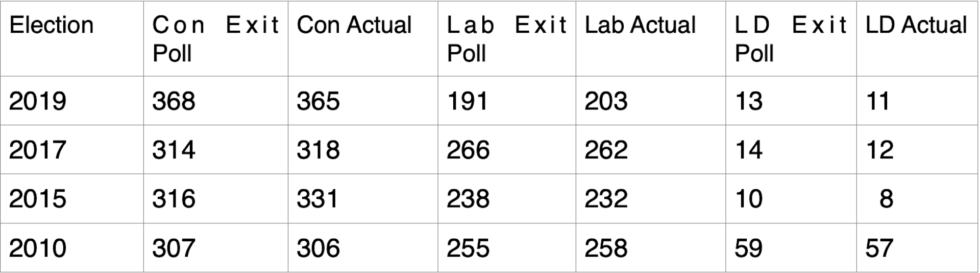Click the Election column header
This screenshot has height=273, width=980.
pyautogui.click(x=51, y=25)
